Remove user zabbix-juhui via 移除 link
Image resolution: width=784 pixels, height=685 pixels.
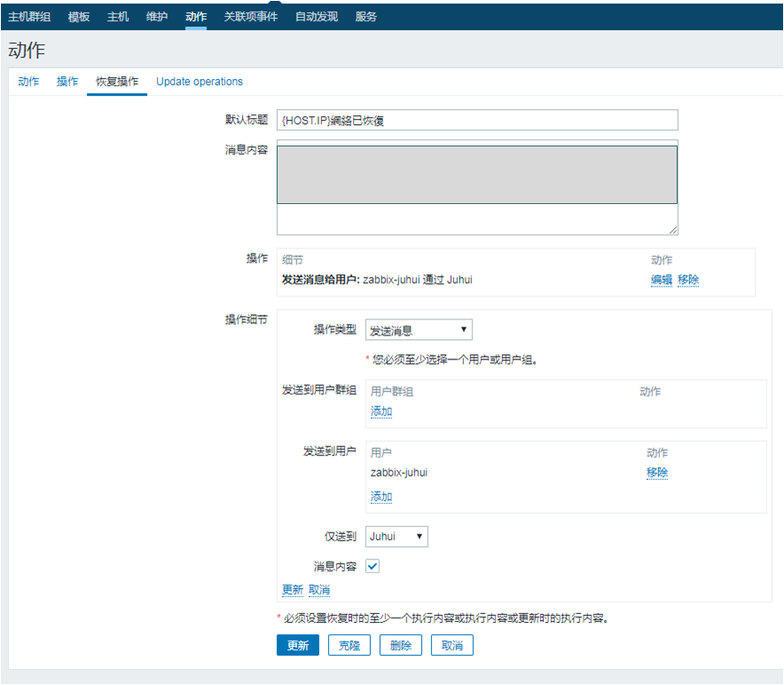click(x=657, y=472)
